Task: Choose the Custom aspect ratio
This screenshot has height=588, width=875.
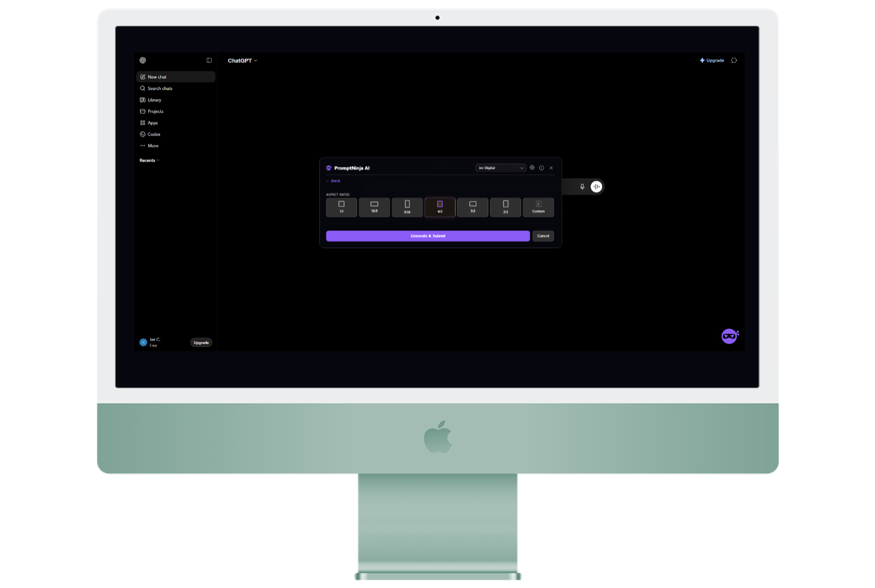Action: (x=539, y=207)
